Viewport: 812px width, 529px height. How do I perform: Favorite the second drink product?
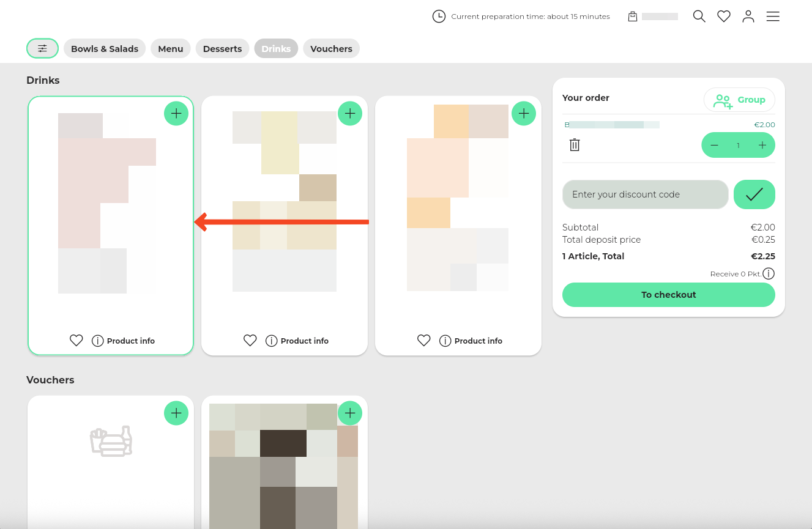(250, 341)
